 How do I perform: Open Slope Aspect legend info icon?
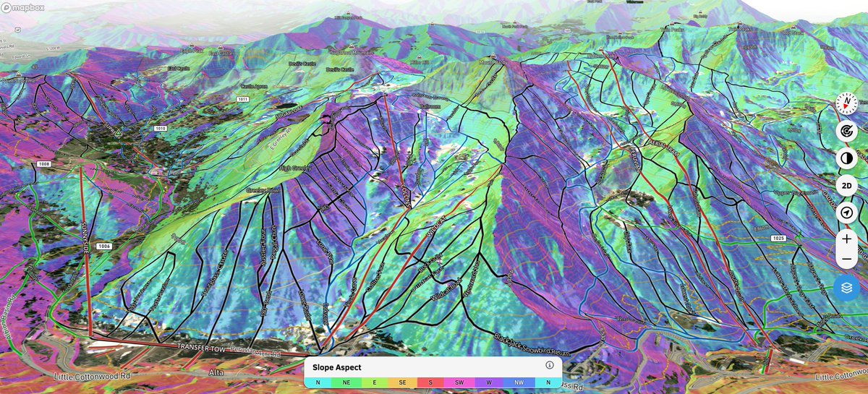point(550,366)
